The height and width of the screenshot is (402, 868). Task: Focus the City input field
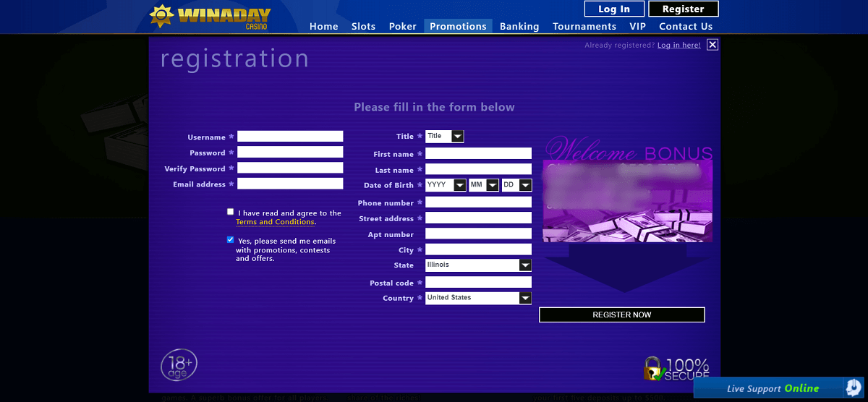[x=478, y=249]
